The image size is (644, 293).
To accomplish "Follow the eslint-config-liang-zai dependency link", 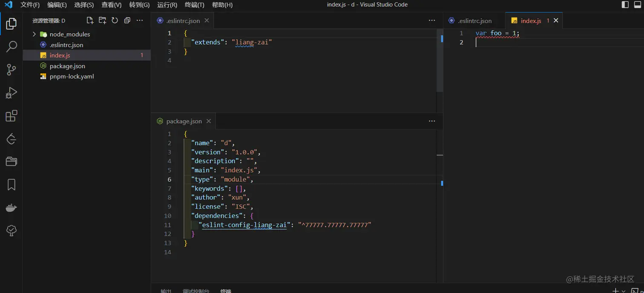I will (244, 225).
